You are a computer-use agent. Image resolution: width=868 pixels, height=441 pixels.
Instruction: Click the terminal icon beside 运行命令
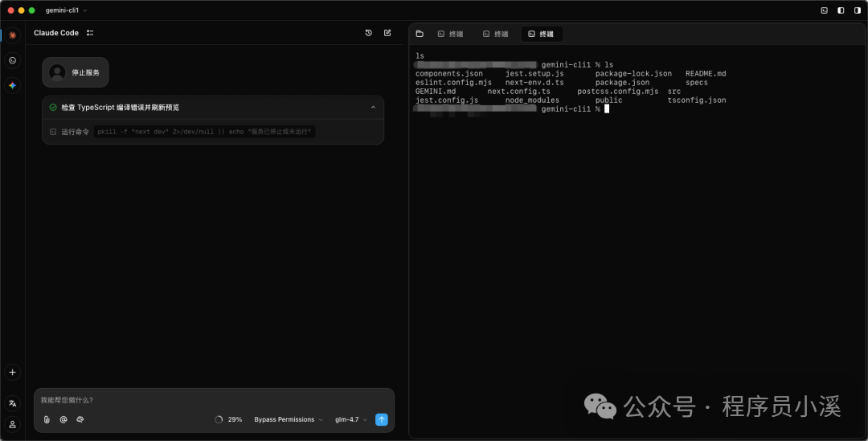tap(53, 132)
